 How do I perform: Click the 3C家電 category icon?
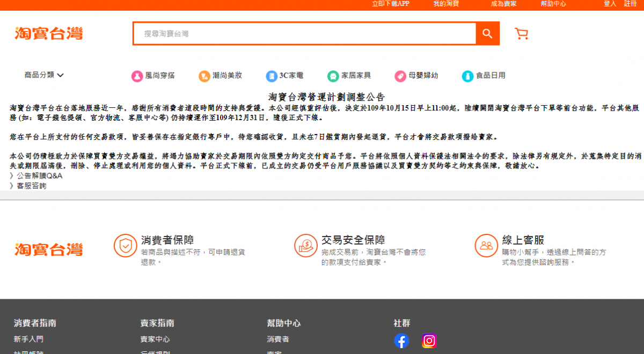pos(272,76)
